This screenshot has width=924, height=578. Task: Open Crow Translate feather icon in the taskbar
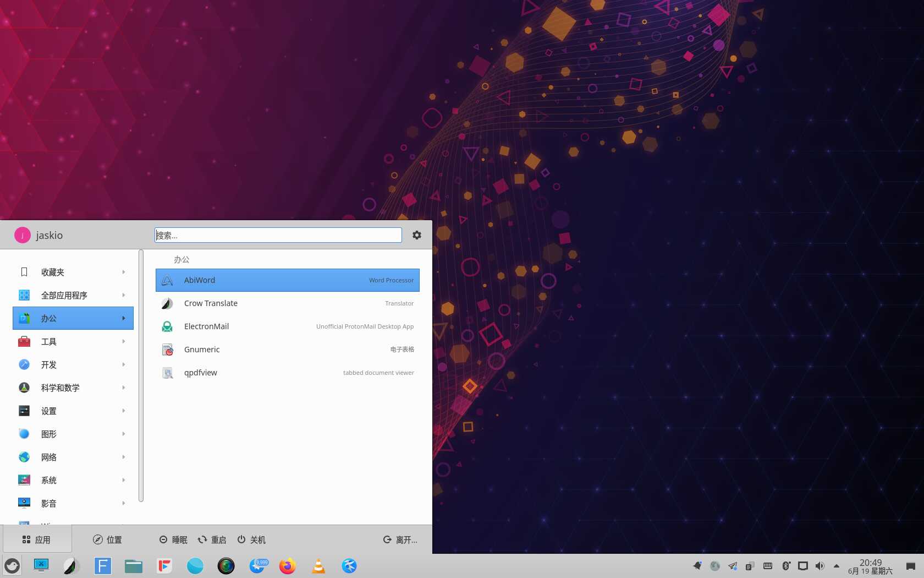click(72, 566)
